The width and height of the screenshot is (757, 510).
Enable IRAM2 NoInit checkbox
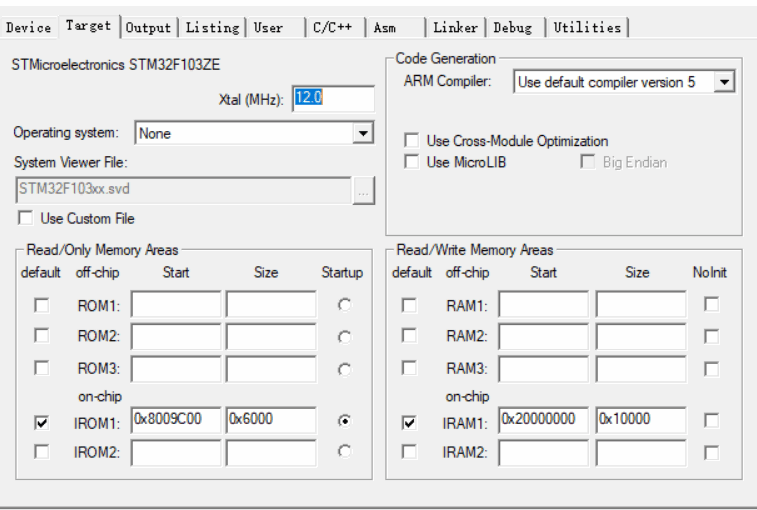712,453
